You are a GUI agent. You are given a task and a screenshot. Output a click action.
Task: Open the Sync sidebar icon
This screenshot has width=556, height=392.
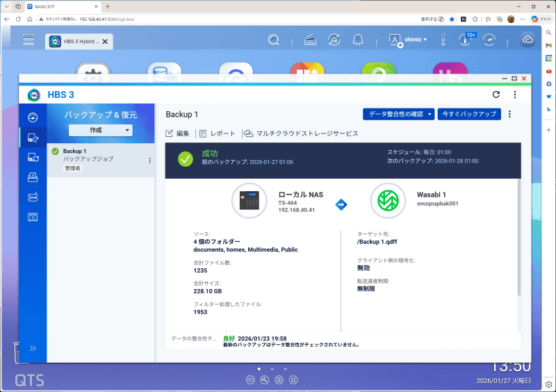(x=33, y=157)
